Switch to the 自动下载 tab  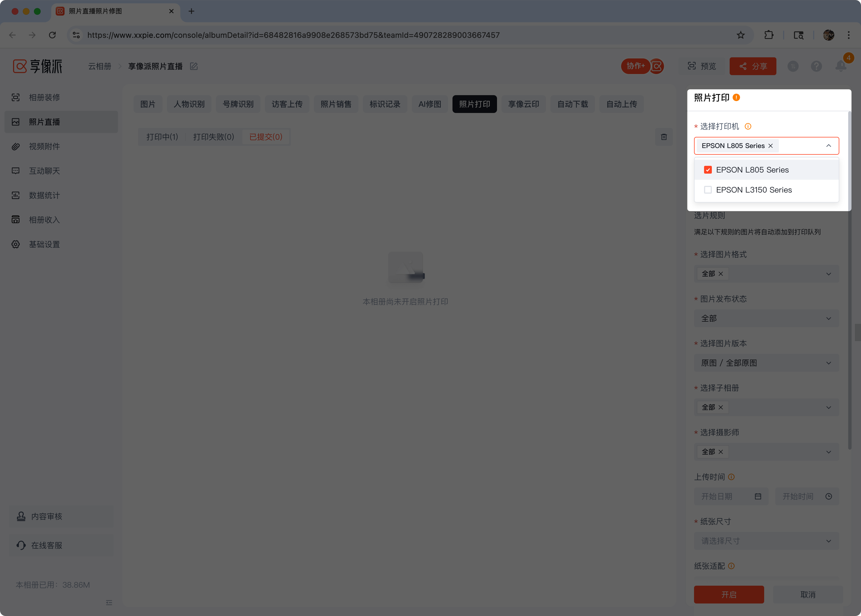[x=572, y=104]
